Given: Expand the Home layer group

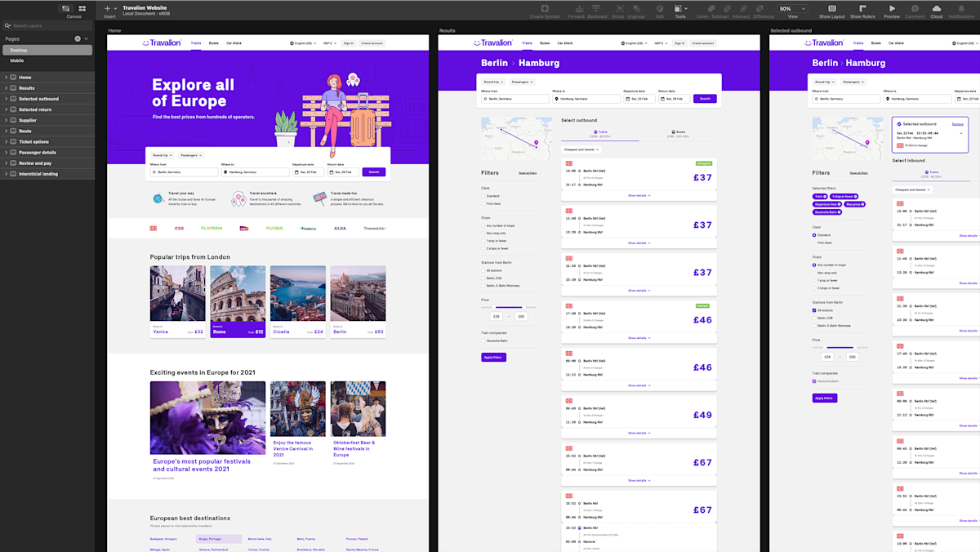Looking at the screenshot, I should coord(6,78).
